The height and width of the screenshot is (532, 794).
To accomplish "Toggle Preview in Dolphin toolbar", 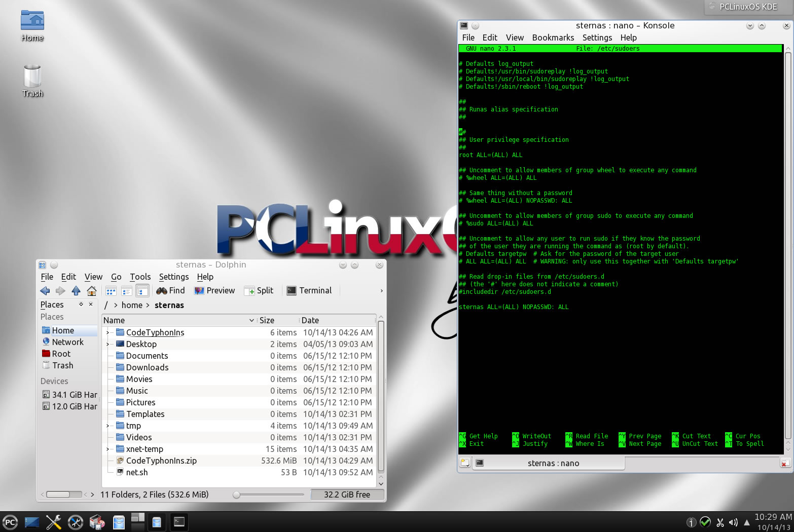I will (214, 291).
